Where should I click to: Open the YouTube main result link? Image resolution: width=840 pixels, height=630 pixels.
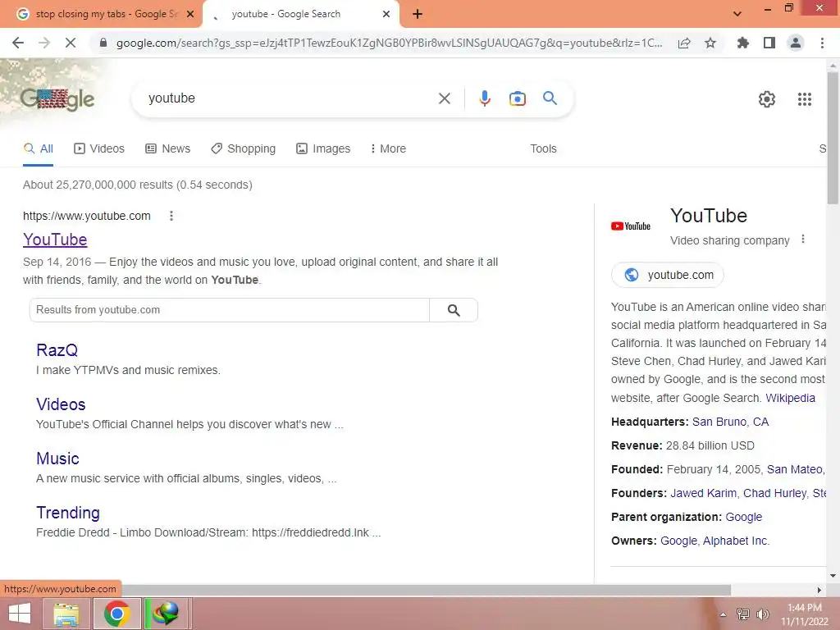click(x=55, y=240)
